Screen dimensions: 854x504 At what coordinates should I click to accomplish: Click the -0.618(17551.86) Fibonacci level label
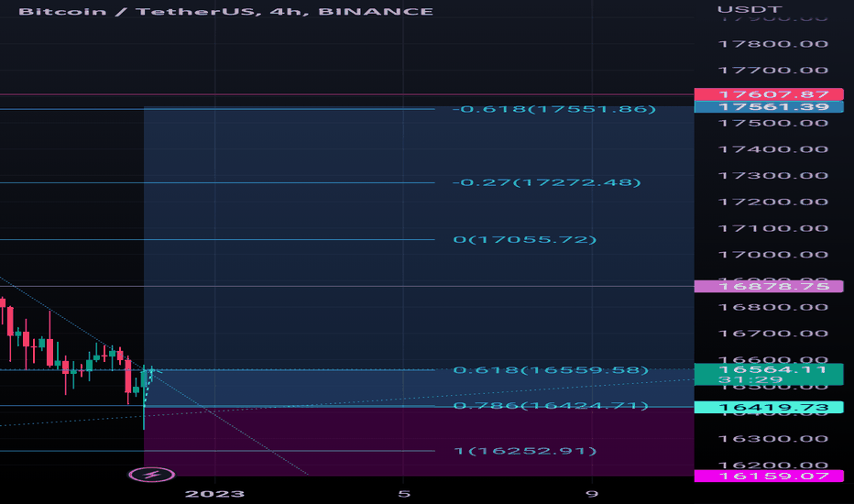(553, 109)
